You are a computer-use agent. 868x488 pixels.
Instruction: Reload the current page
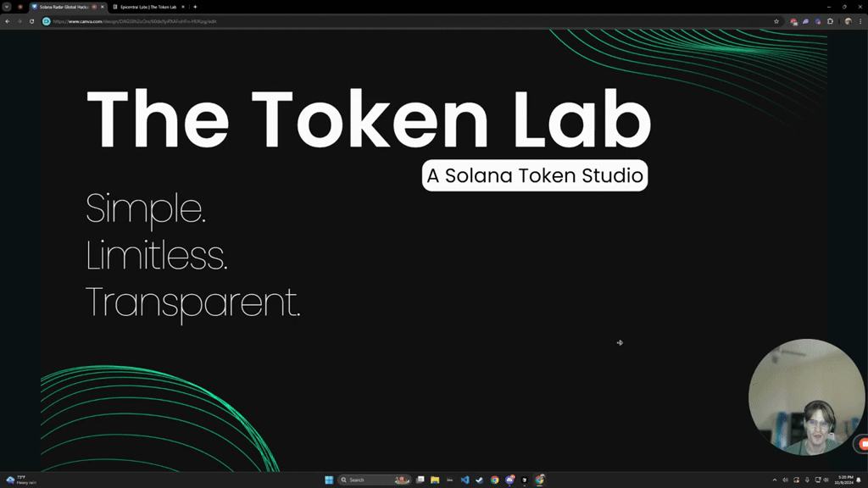31,21
